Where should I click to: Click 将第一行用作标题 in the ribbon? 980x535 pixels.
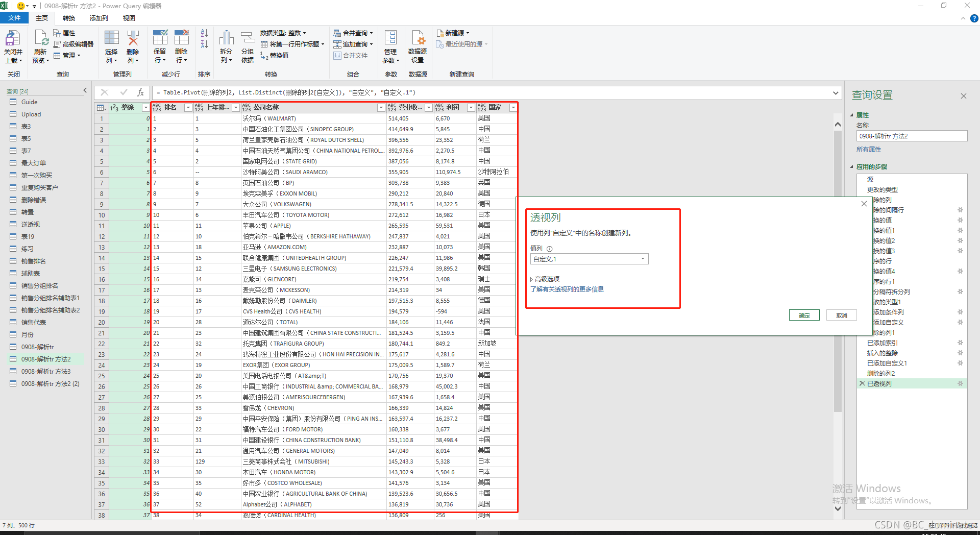coord(292,44)
